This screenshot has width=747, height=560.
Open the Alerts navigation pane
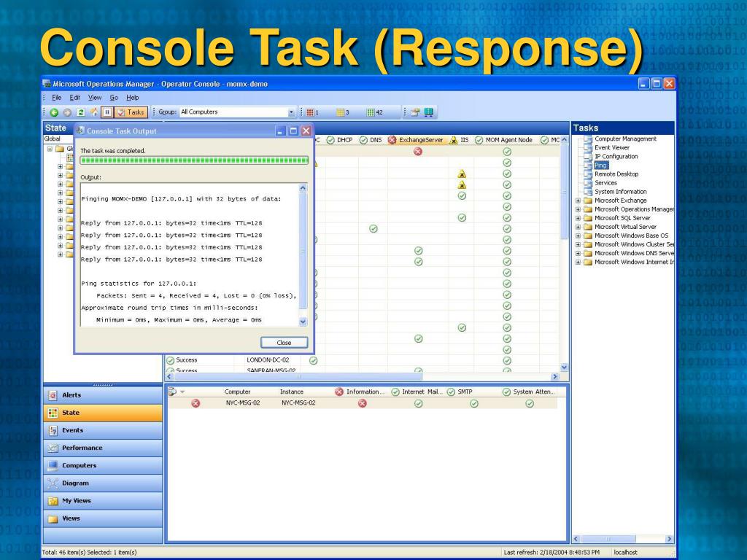(x=103, y=395)
